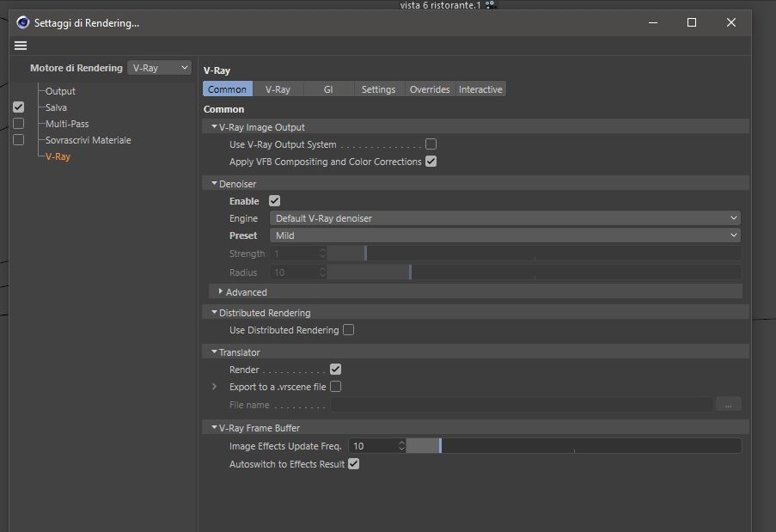This screenshot has width=776, height=532.
Task: Maximize the Settaggi di Rendering window
Action: (692, 22)
